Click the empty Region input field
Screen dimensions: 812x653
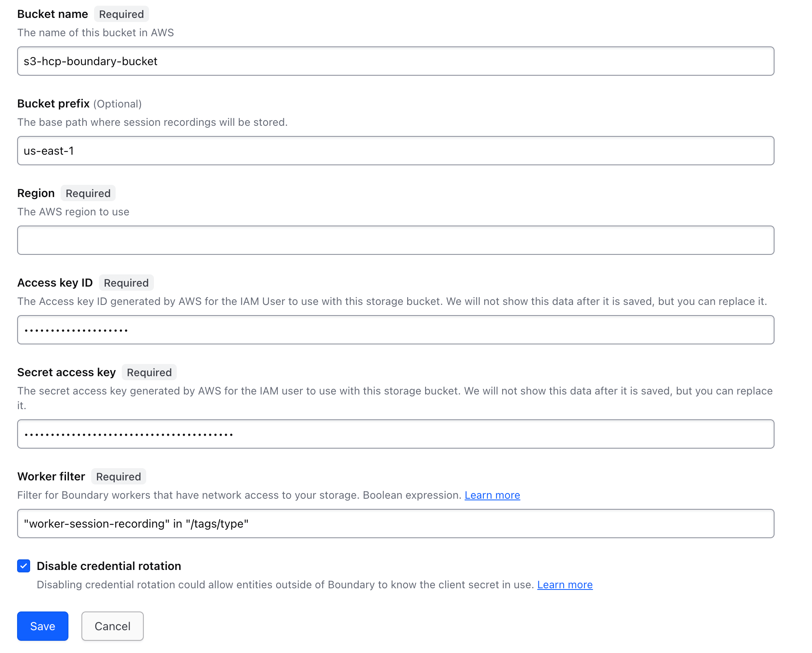pyautogui.click(x=395, y=240)
